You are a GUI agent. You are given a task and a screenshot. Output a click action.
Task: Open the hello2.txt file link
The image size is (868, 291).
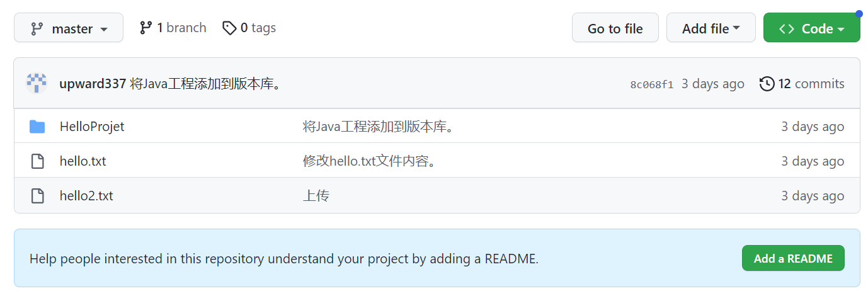(86, 196)
